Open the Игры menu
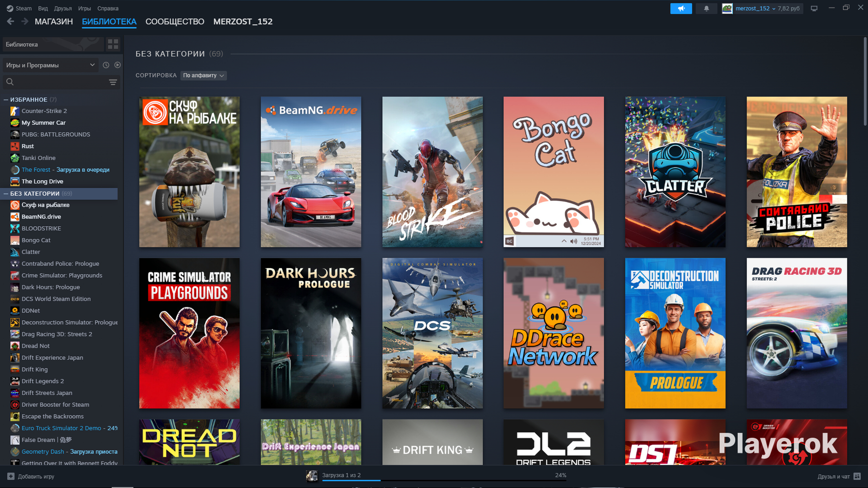 (x=84, y=8)
